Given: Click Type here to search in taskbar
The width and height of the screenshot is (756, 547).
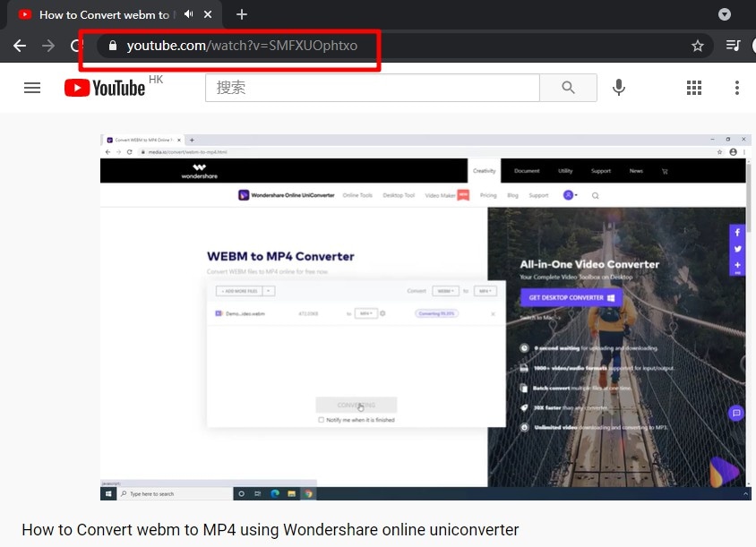Looking at the screenshot, I should pos(175,493).
